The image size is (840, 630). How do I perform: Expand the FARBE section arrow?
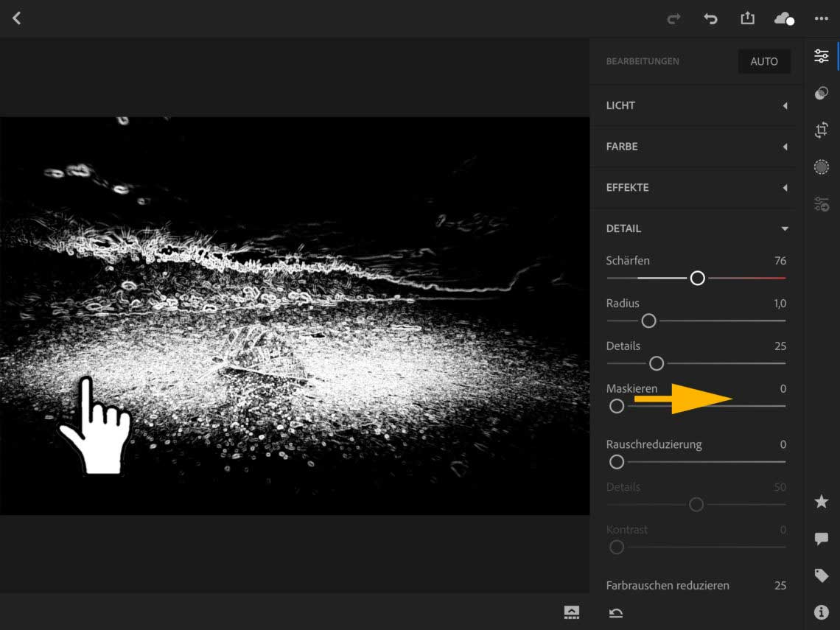(x=785, y=146)
